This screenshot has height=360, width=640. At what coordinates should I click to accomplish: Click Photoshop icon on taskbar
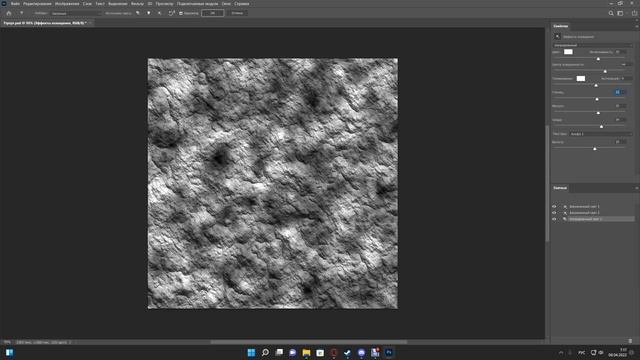coord(389,352)
